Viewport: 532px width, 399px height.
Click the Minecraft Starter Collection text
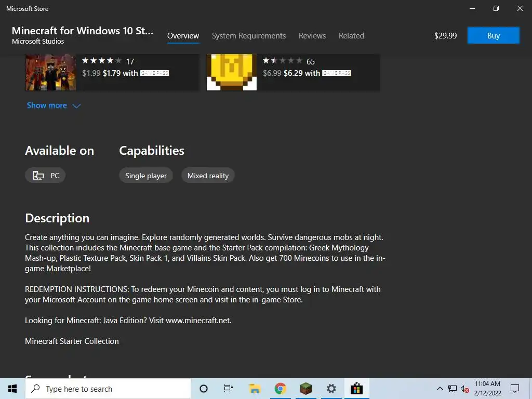pos(72,341)
